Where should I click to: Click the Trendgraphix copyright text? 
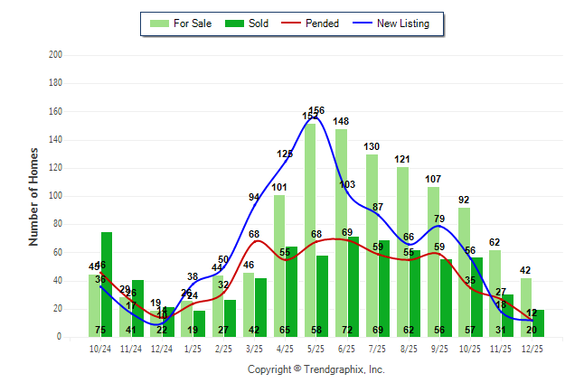(x=316, y=369)
